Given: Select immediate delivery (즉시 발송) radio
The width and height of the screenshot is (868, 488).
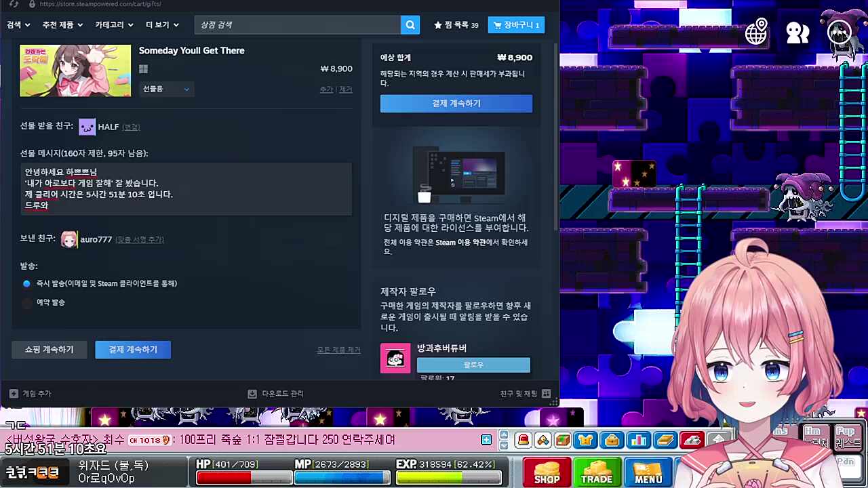Looking at the screenshot, I should tap(26, 283).
